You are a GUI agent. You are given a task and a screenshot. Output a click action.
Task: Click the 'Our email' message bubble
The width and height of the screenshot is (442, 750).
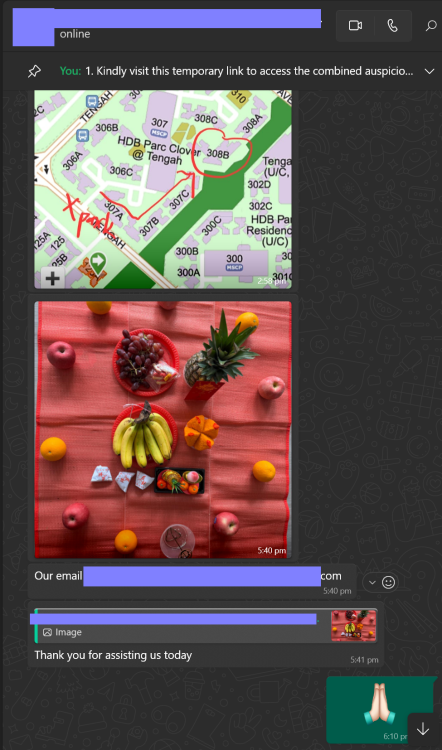point(192,581)
